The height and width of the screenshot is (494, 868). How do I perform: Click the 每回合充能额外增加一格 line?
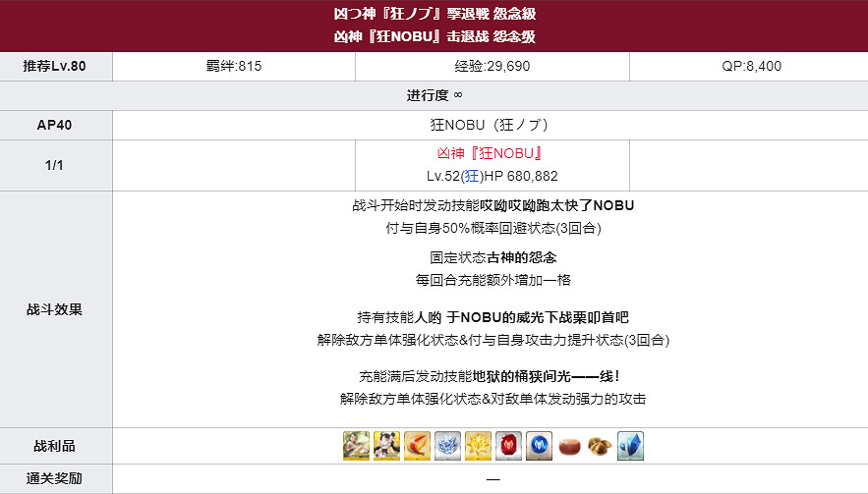click(492, 280)
